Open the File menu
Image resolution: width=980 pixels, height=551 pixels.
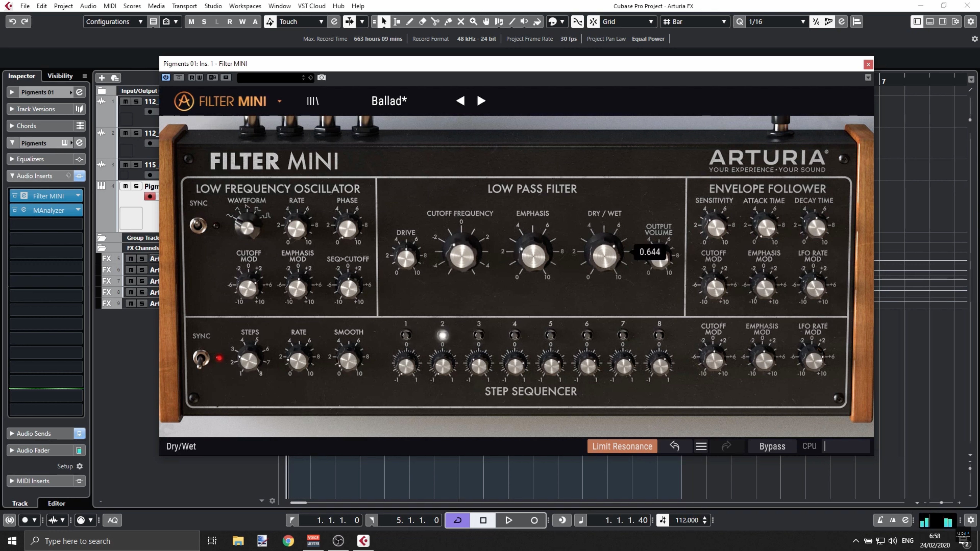[x=25, y=6]
